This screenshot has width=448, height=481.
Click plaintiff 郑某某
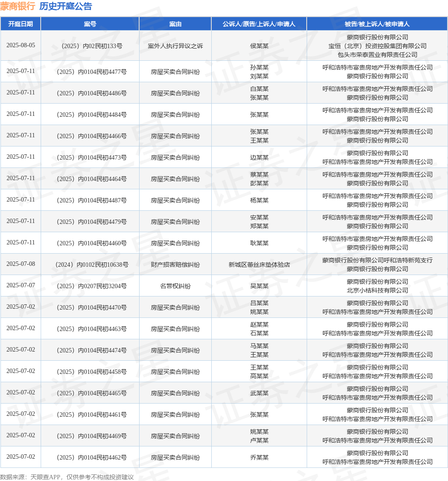coord(259,227)
